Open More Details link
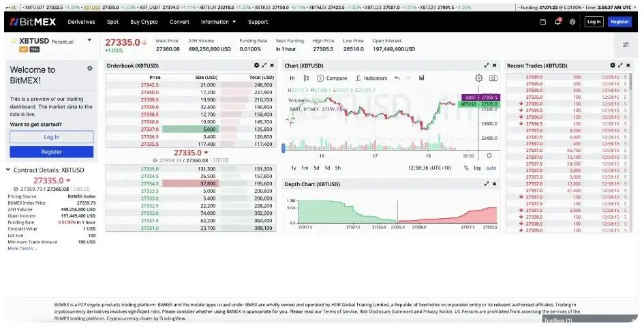This screenshot has height=332, width=644. [x=22, y=248]
